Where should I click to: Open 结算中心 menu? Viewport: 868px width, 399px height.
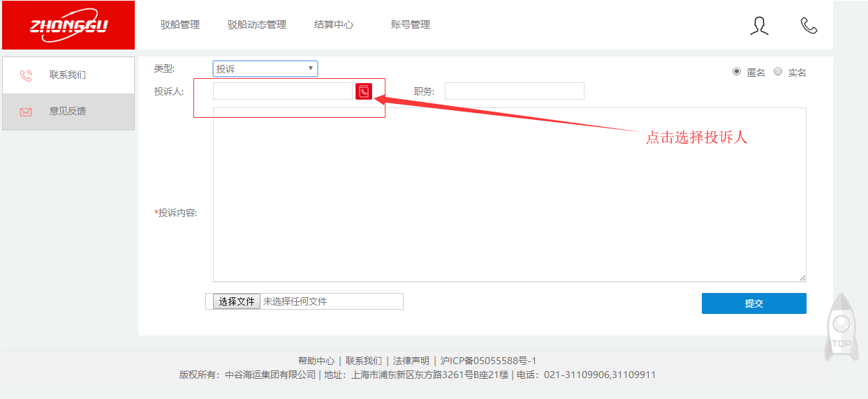334,24
